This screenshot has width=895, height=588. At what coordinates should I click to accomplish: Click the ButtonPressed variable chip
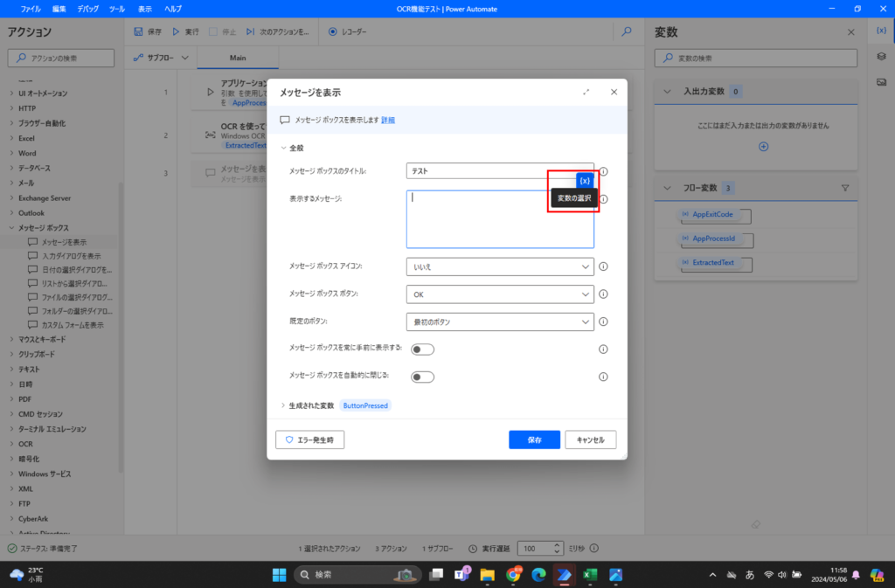[365, 405]
